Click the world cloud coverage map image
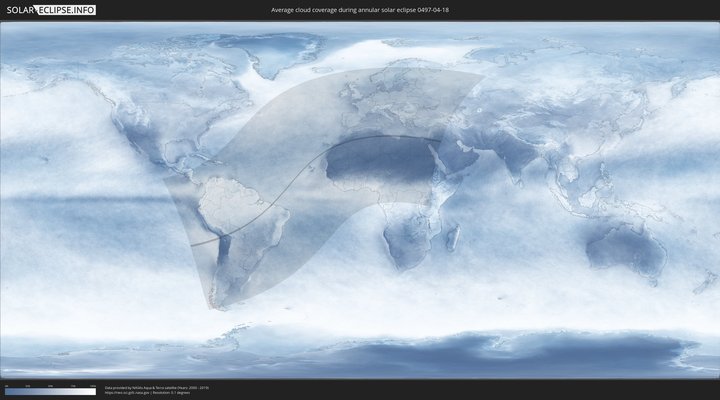The height and width of the screenshot is (400, 720). (x=360, y=200)
